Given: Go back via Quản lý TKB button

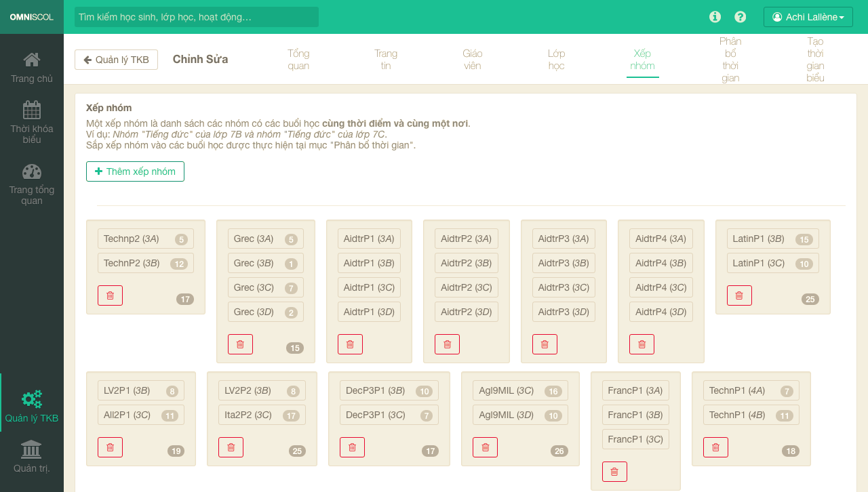Looking at the screenshot, I should coord(116,60).
